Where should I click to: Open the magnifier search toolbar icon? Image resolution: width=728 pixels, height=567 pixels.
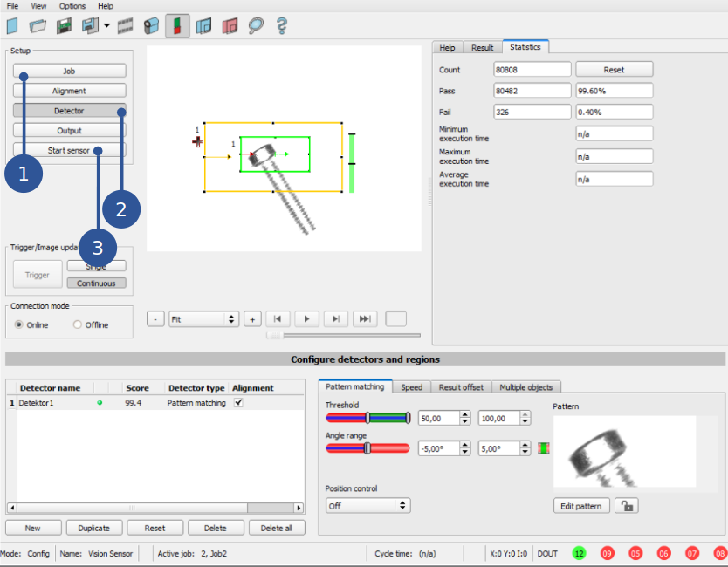click(254, 26)
